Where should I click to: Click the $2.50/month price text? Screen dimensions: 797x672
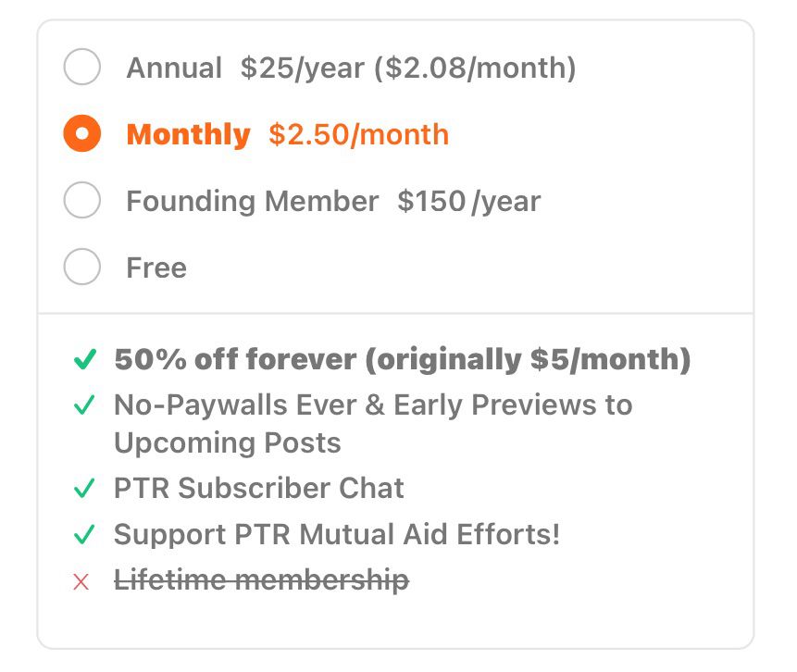pyautogui.click(x=359, y=135)
